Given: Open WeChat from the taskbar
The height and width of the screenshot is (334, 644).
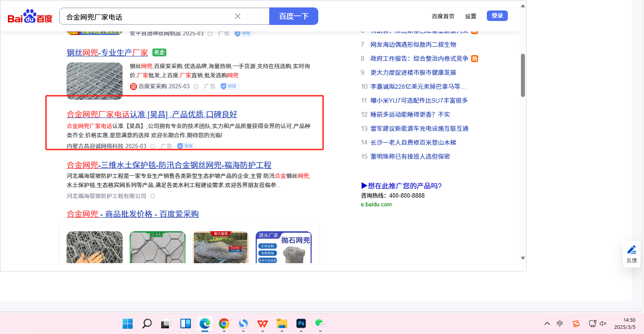Looking at the screenshot, I should coord(320,324).
